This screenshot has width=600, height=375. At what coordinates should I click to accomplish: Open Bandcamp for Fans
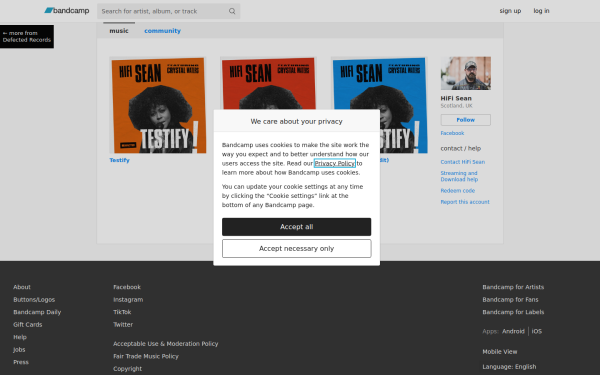click(510, 300)
